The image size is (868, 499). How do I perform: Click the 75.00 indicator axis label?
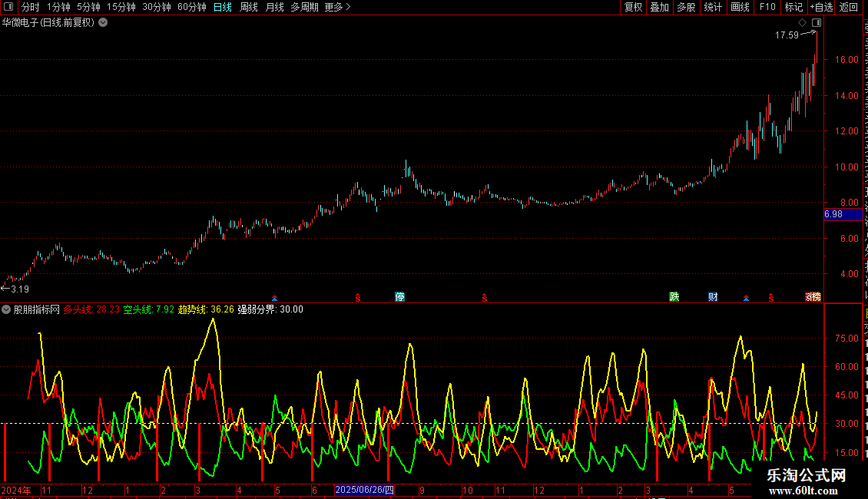click(x=847, y=339)
